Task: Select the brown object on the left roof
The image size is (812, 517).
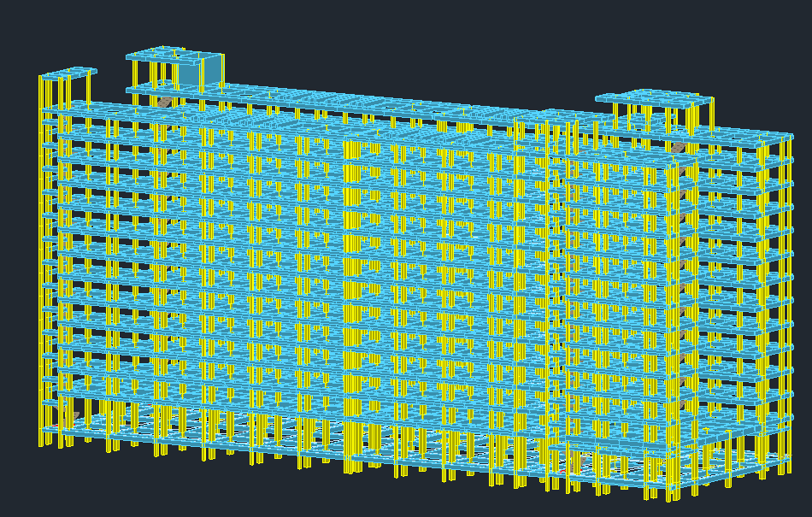Action: [164, 103]
